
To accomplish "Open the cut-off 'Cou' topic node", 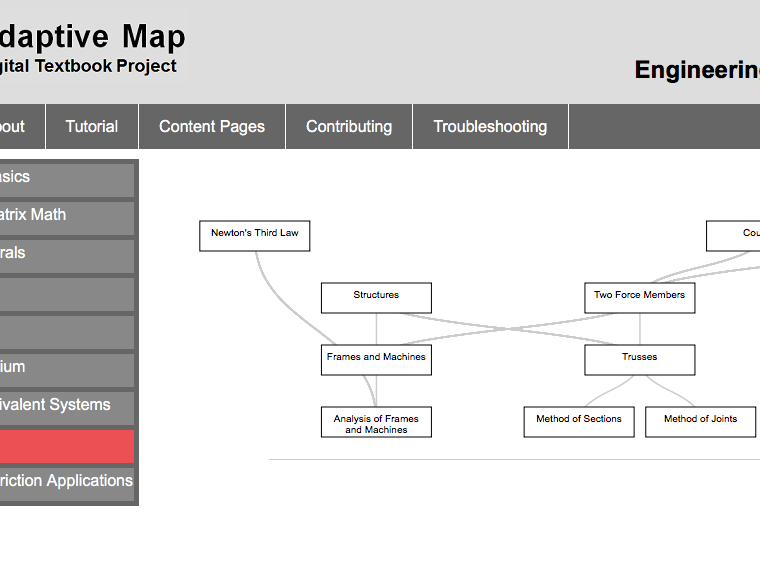I will pos(733,236).
